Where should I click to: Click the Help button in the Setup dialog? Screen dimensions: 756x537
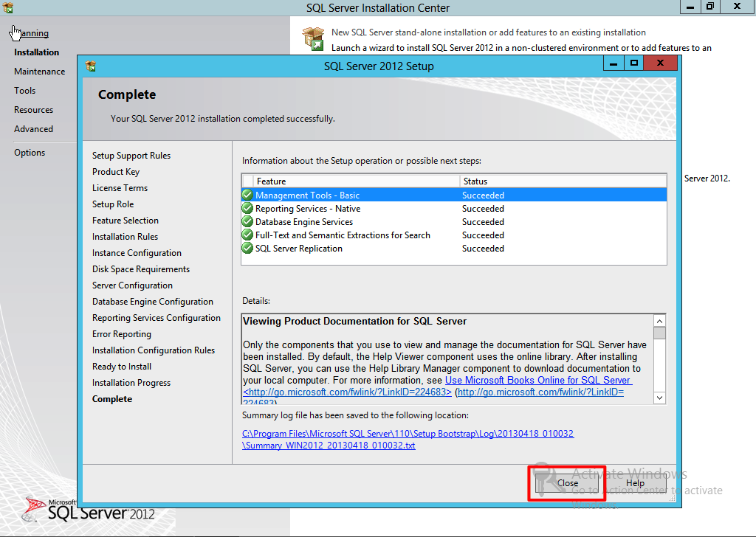[635, 482]
